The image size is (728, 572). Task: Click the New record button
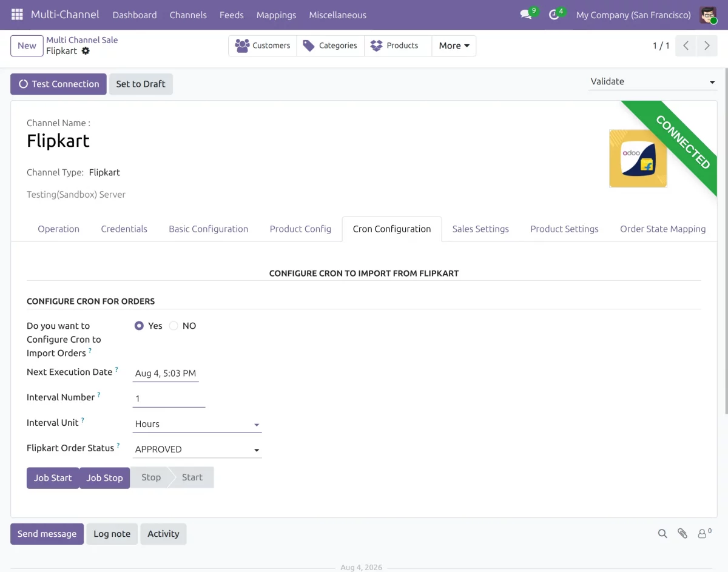pyautogui.click(x=27, y=45)
